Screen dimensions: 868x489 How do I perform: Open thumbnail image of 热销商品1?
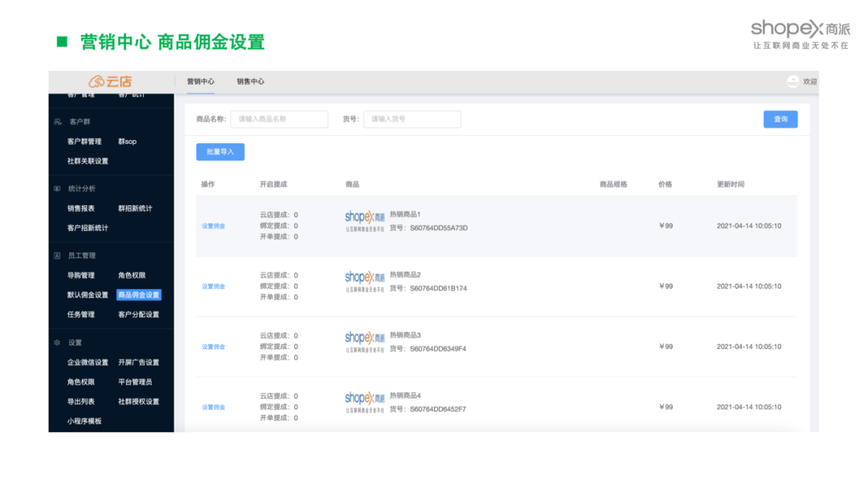tap(365, 221)
